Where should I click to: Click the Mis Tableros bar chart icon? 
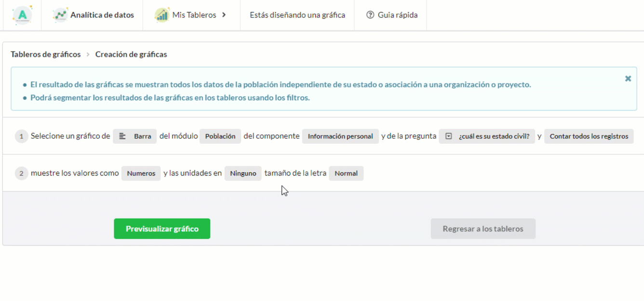click(x=162, y=15)
